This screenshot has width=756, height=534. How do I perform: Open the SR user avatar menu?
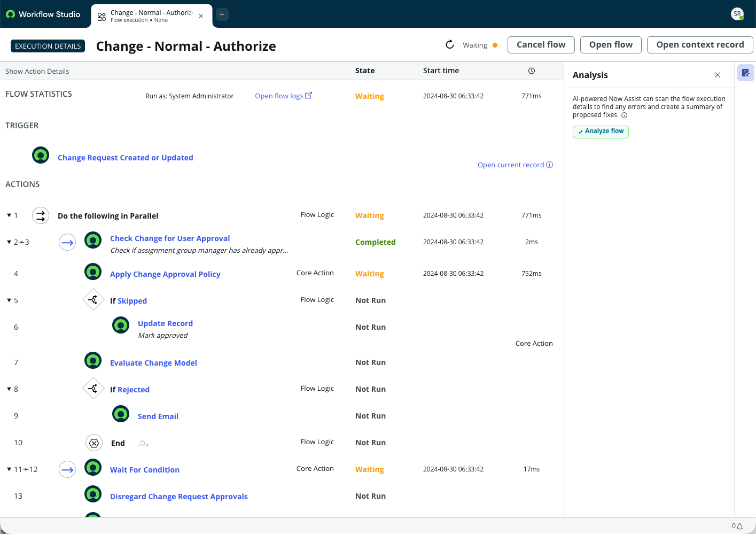(x=737, y=14)
